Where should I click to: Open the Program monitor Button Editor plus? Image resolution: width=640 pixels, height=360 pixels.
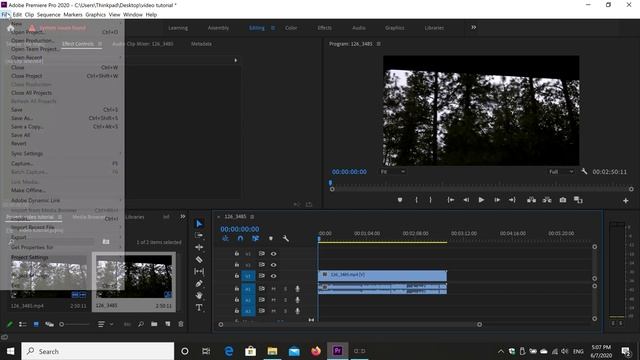pos(626,200)
